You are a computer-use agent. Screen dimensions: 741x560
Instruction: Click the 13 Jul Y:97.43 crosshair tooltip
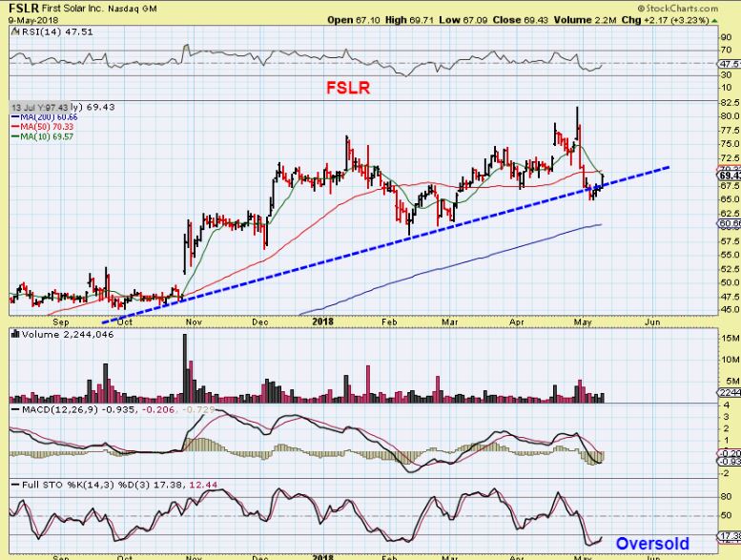[x=40, y=107]
